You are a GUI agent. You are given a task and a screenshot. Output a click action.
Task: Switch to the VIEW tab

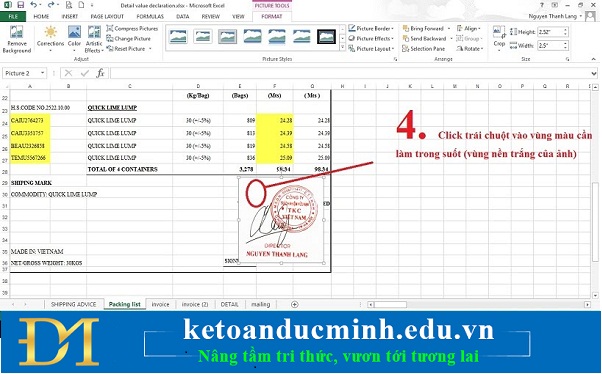point(238,17)
